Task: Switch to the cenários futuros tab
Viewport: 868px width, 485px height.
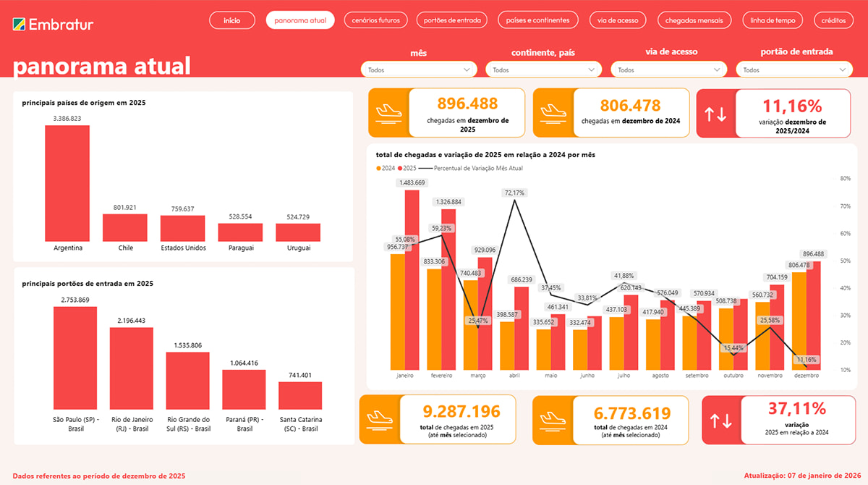Action: (376, 20)
